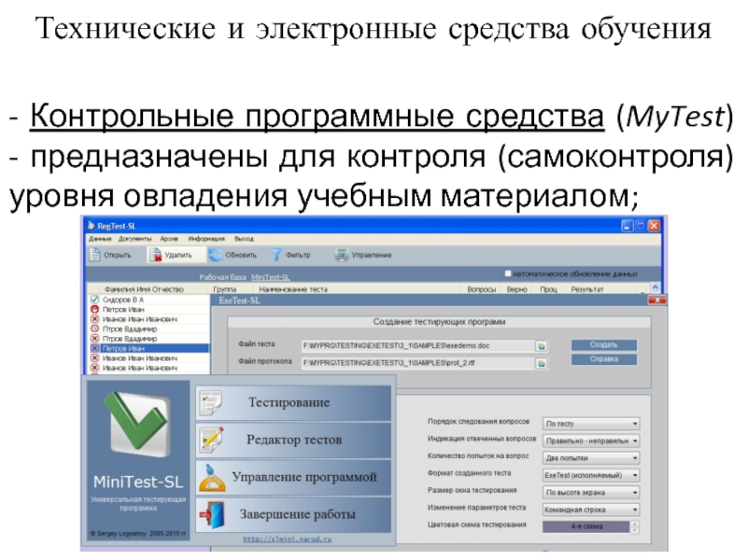This screenshot has height=560, width=747.
Task: Click the Цветовая схема тестирования stepper arrows
Action: click(x=634, y=526)
